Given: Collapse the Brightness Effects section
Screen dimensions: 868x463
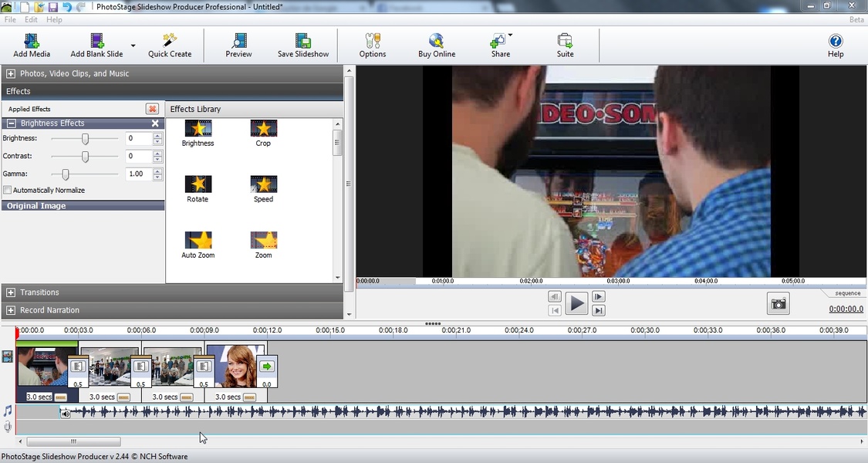Looking at the screenshot, I should [12, 123].
